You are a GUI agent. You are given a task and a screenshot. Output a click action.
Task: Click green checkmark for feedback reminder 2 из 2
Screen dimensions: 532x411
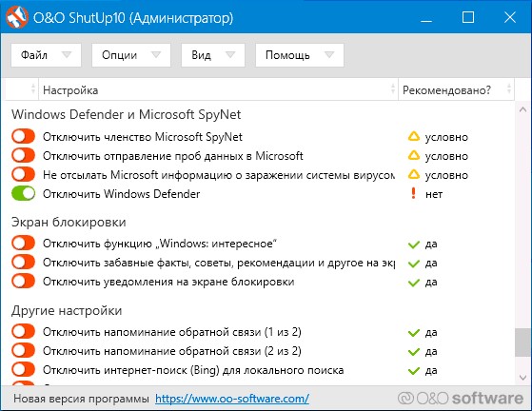point(414,352)
